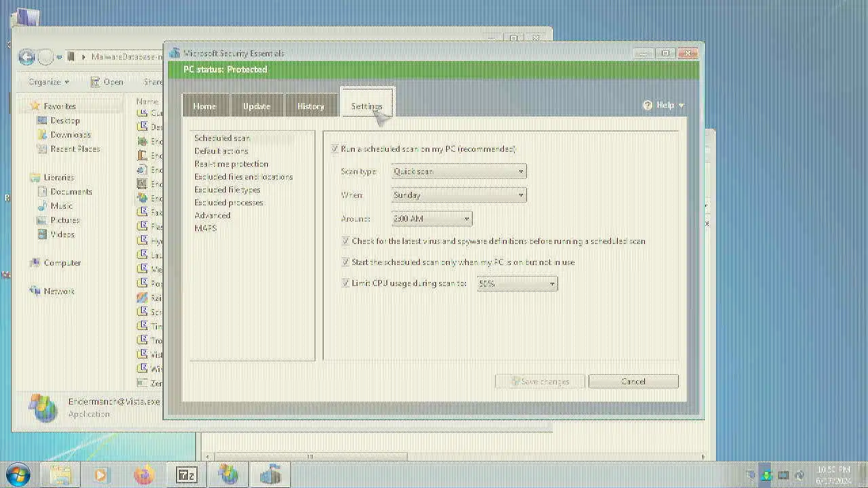This screenshot has width=868, height=488.
Task: Click the Open button in Explorer toolbar
Action: pyautogui.click(x=107, y=82)
